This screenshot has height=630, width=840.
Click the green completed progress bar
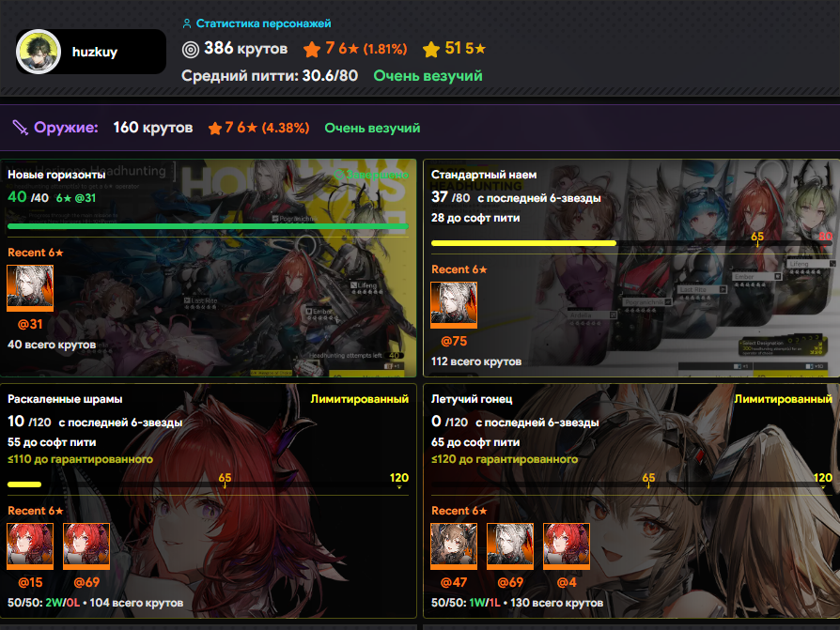click(208, 226)
